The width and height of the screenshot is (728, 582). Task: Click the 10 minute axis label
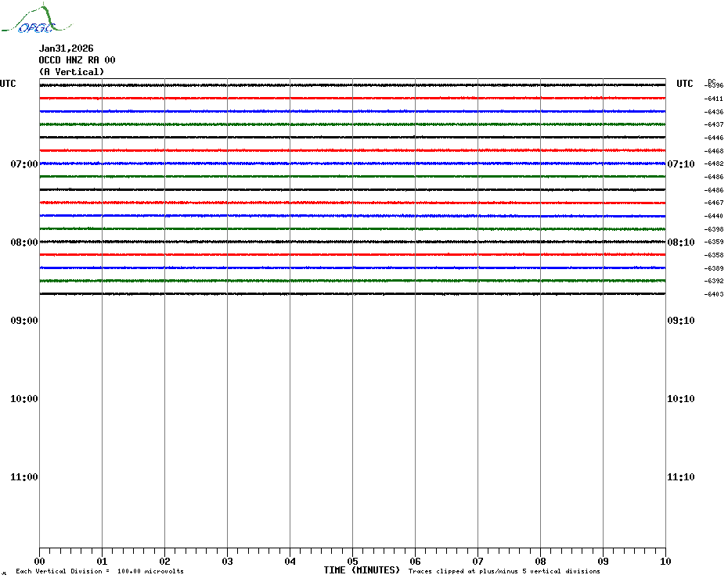pos(666,562)
